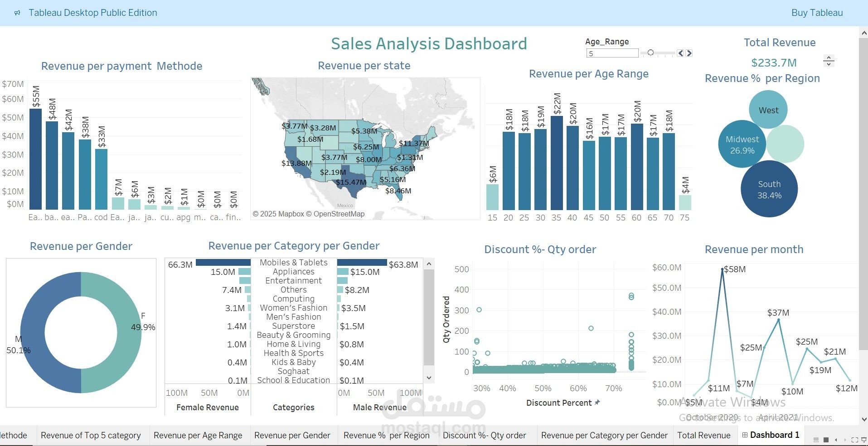Click the $55M payment method bar

[x=35, y=159]
